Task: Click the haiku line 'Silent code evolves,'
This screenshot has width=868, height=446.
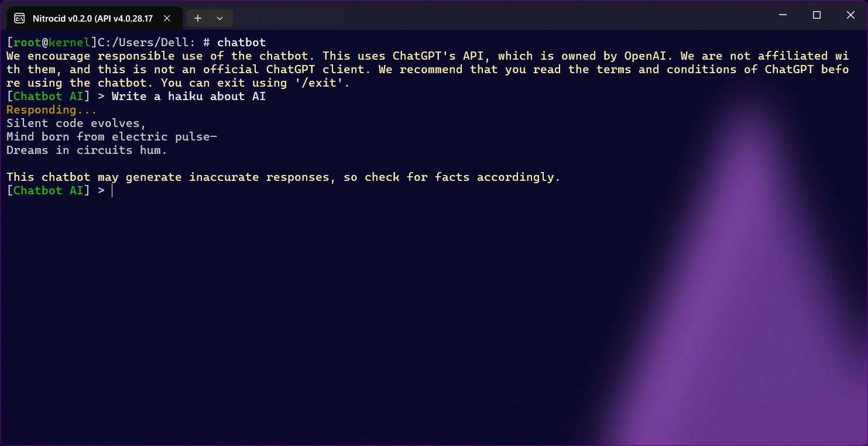Action: click(76, 123)
